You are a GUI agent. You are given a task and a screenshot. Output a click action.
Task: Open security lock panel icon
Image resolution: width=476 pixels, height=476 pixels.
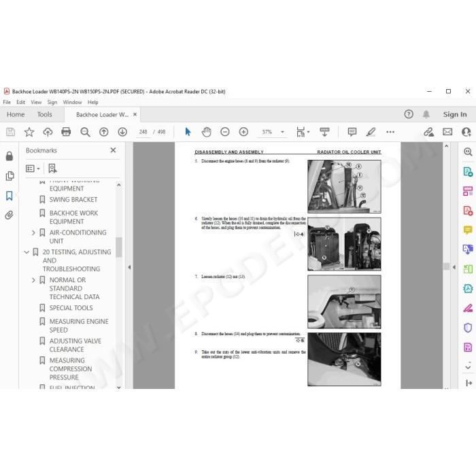pos(10,156)
